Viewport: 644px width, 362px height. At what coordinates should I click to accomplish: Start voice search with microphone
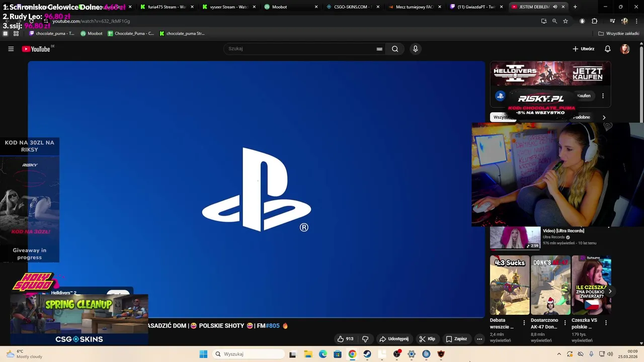(x=415, y=49)
